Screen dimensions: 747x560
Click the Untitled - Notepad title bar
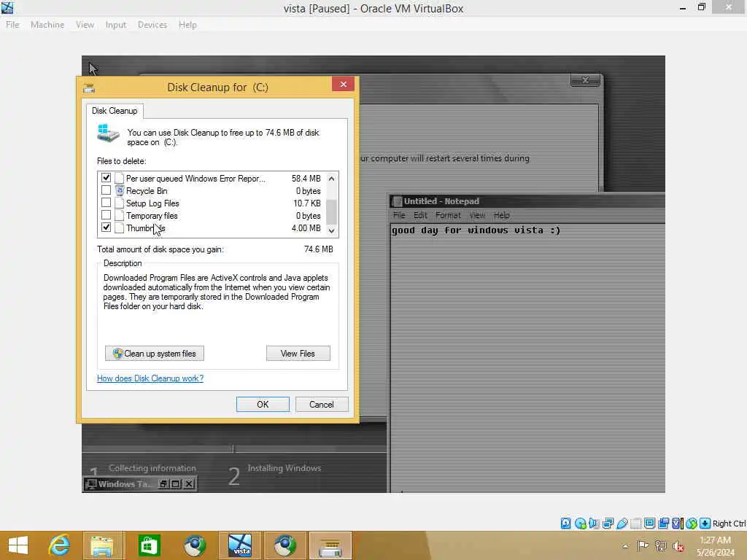coord(527,201)
